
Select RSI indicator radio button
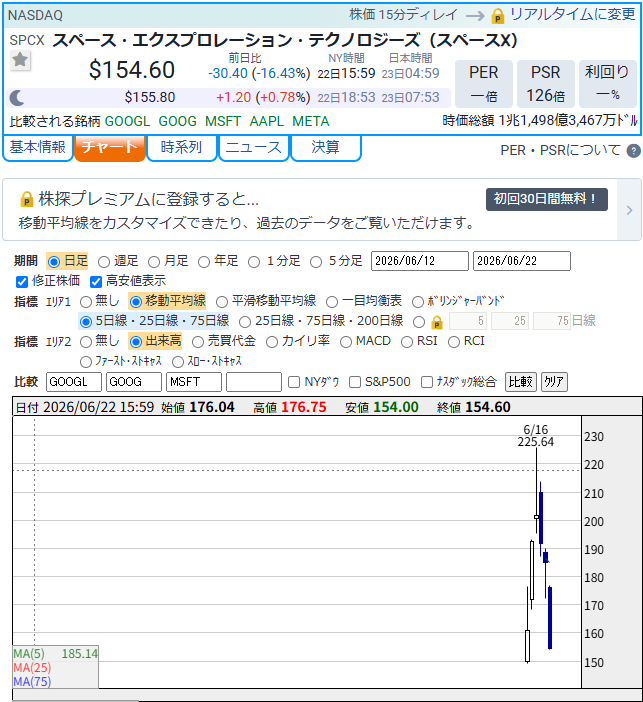(407, 342)
